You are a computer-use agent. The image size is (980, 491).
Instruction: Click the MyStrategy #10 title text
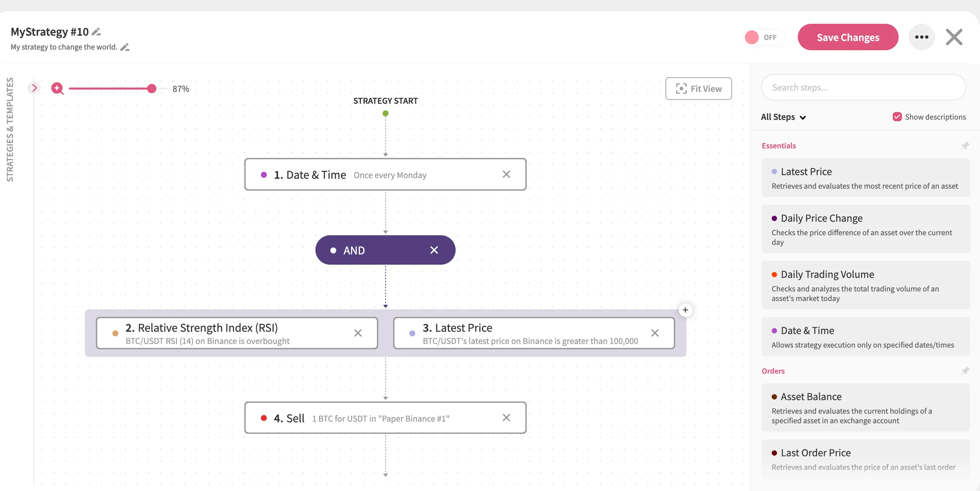pyautogui.click(x=50, y=32)
